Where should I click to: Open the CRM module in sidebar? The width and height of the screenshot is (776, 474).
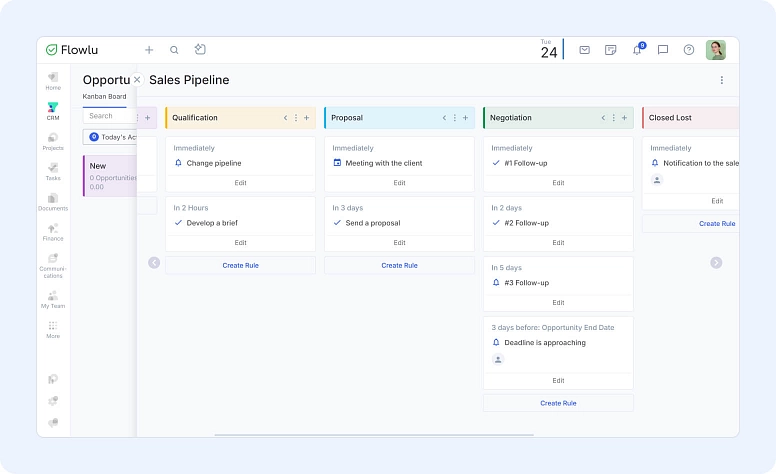[53, 110]
